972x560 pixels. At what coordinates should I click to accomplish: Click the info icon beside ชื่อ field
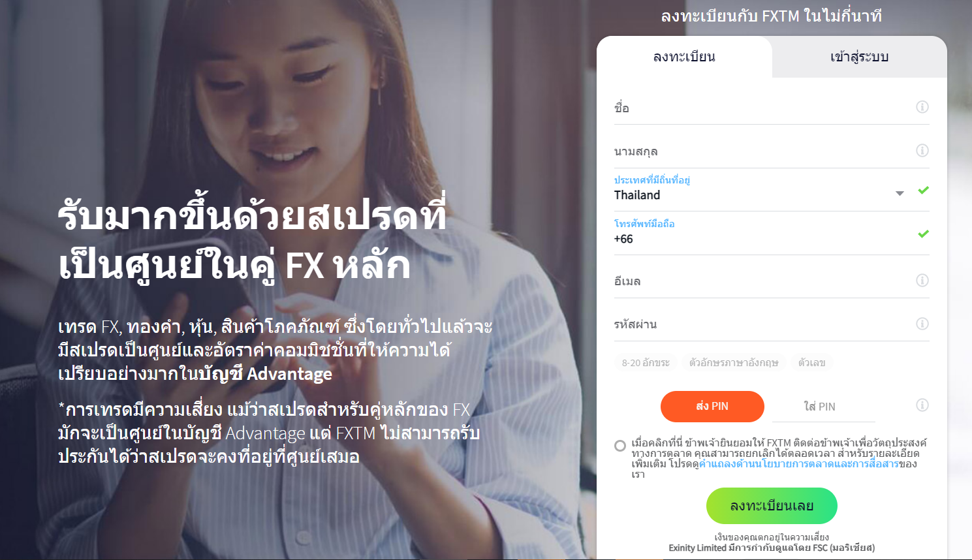[922, 107]
